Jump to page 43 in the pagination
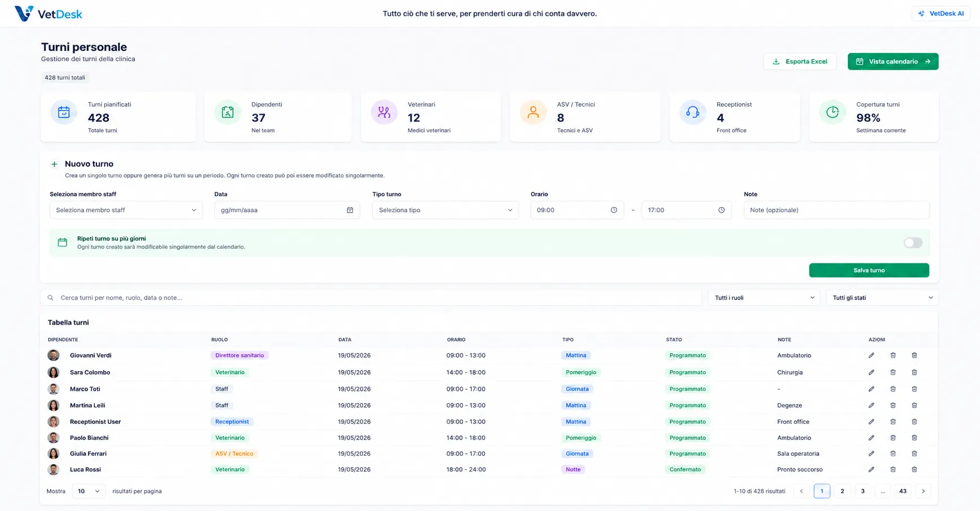The width and height of the screenshot is (980, 511). pyautogui.click(x=903, y=491)
